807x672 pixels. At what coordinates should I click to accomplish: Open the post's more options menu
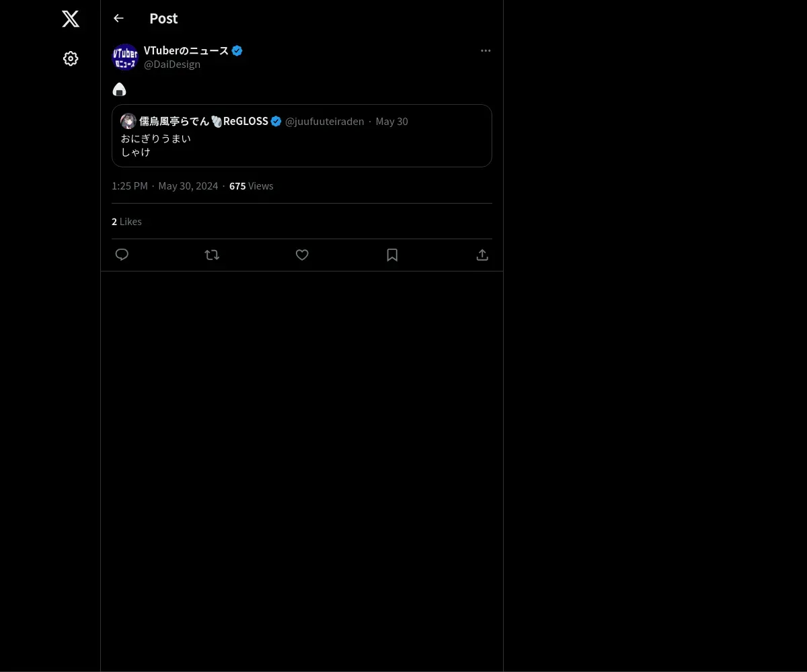486,51
